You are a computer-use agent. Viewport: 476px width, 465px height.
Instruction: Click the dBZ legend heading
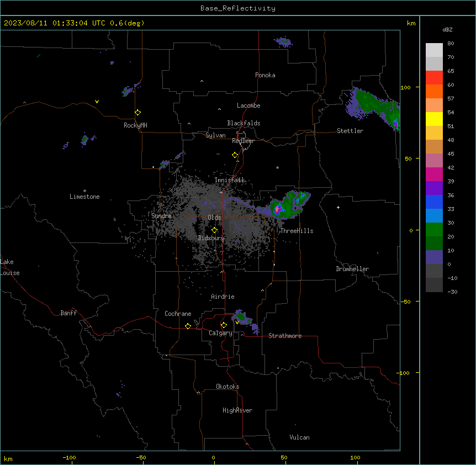[x=447, y=30]
